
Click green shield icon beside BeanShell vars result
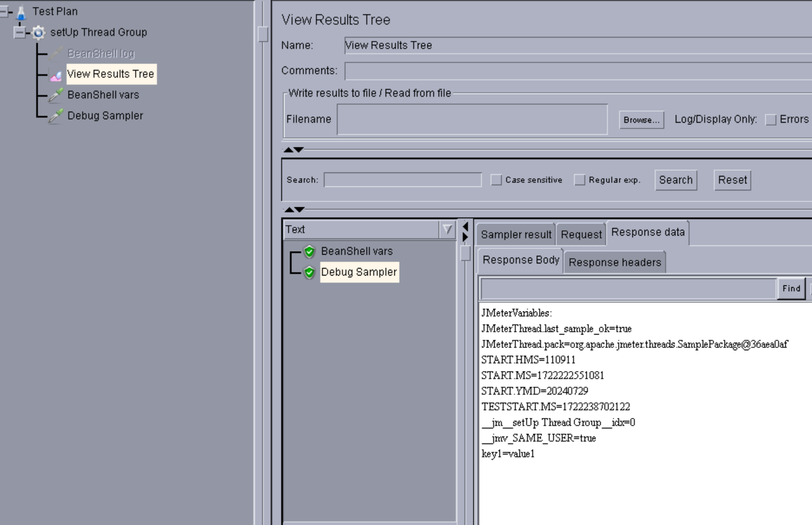309,251
